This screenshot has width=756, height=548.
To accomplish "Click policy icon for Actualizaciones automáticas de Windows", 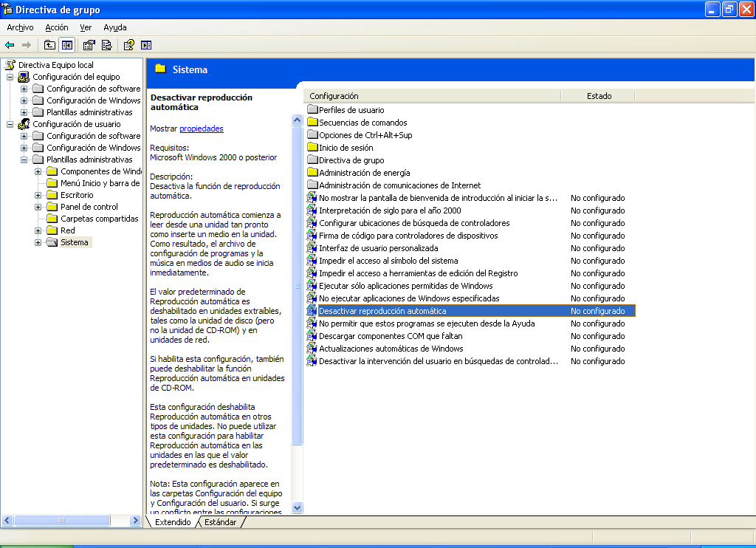I will 312,349.
